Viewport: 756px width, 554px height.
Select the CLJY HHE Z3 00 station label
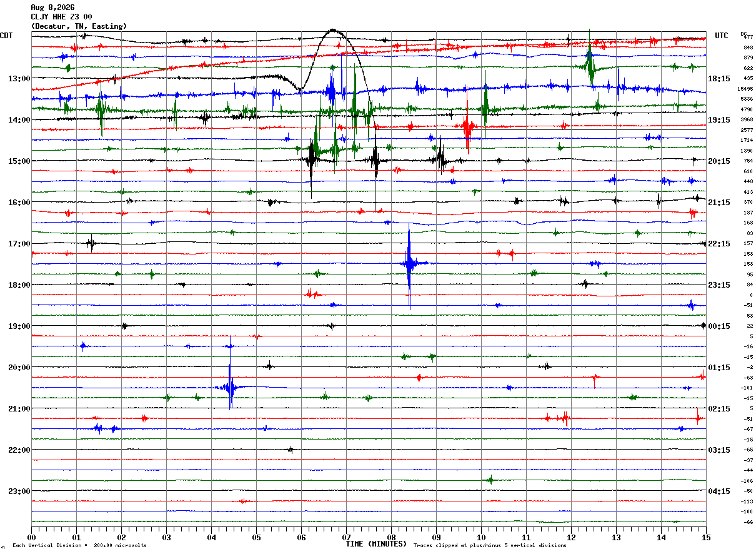[61, 17]
